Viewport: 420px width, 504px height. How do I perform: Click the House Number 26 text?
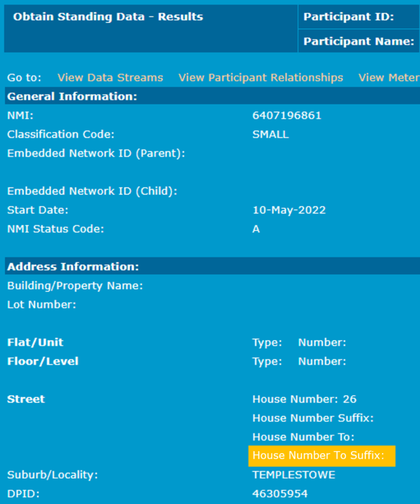[304, 399]
